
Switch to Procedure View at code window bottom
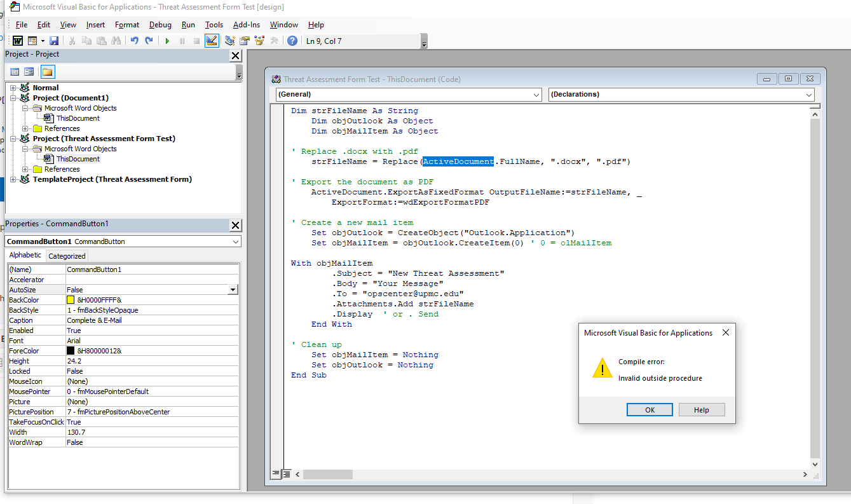click(276, 473)
